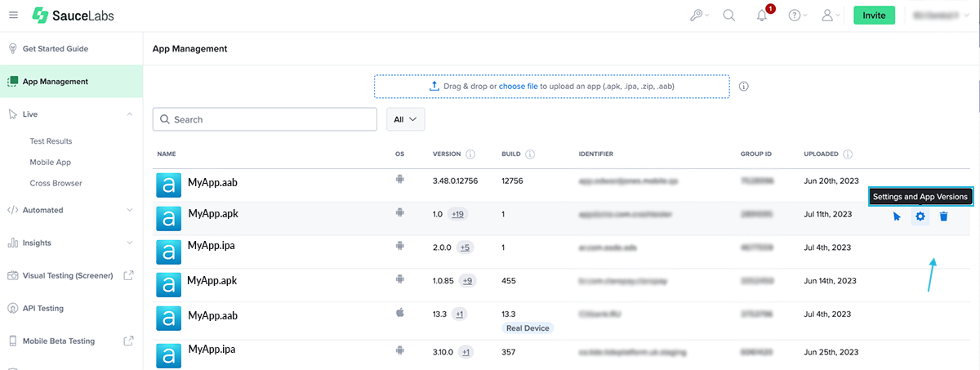
Task: Open the hamburger menu next to SauceLabs logo
Action: (x=13, y=16)
